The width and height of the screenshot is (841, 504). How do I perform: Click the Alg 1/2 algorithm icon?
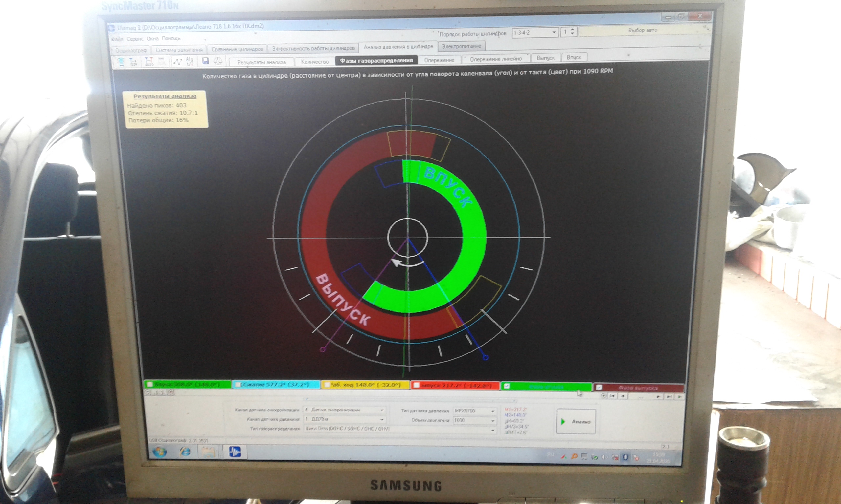(x=190, y=61)
